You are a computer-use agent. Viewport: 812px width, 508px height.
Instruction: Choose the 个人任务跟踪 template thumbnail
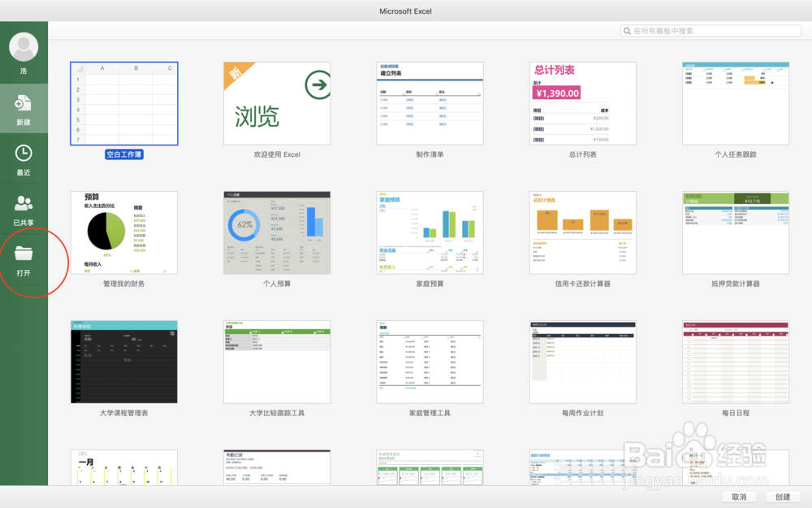[736, 104]
